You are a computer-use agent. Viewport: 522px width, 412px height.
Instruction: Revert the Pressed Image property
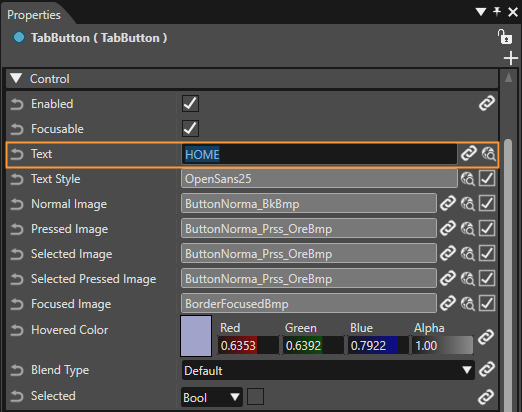point(17,229)
